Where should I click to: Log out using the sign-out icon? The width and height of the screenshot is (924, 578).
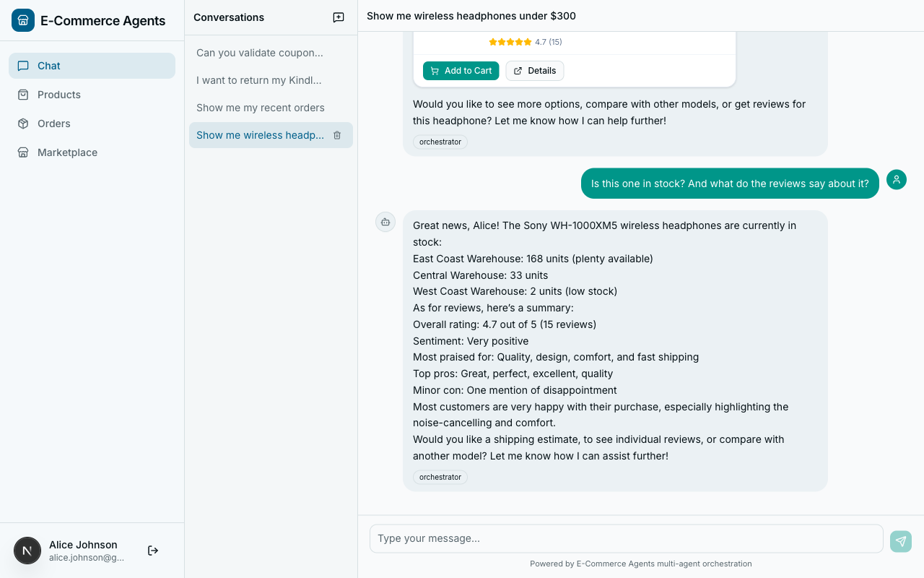click(x=152, y=550)
